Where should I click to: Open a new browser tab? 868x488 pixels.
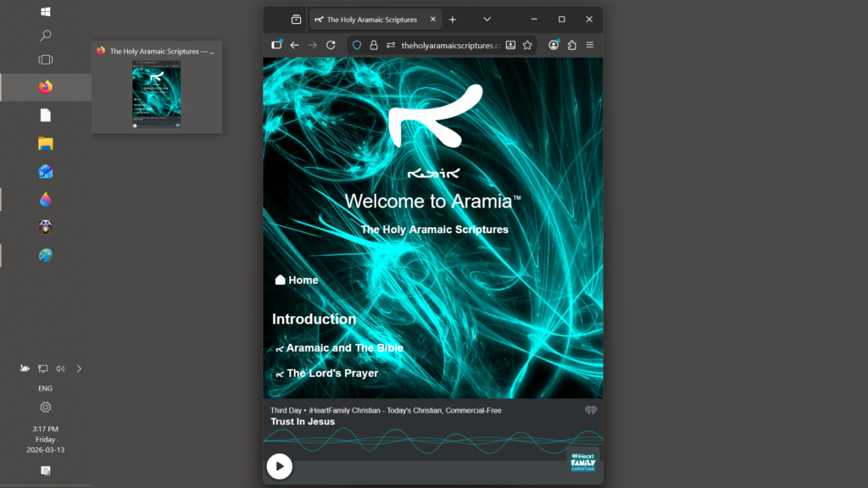pos(453,19)
